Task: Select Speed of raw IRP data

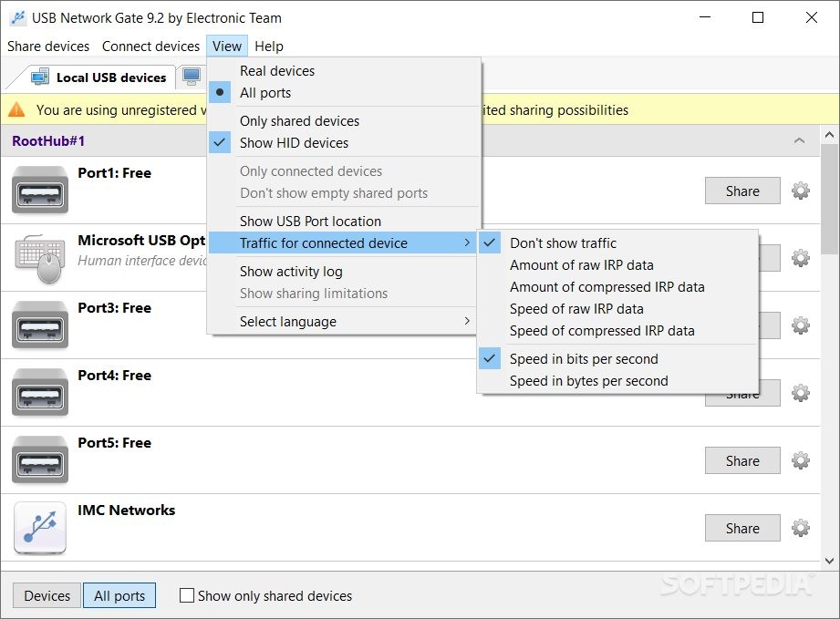Action: pos(617,309)
